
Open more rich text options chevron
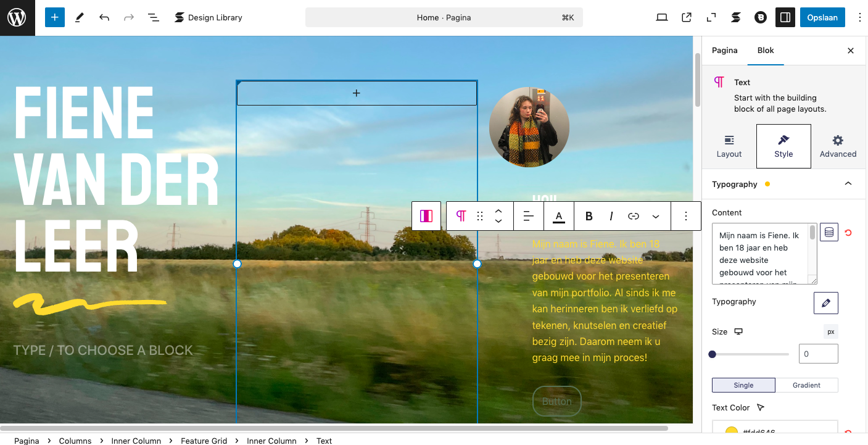(x=656, y=216)
